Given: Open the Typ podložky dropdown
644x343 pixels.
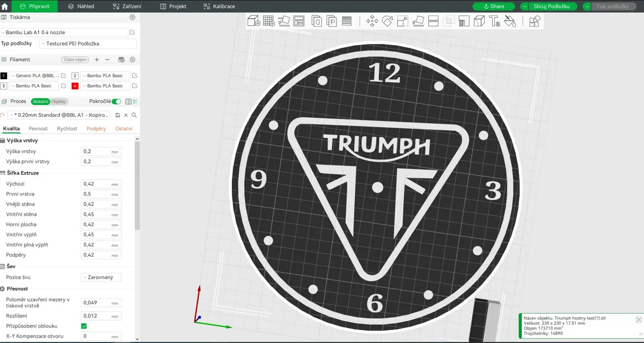Looking at the screenshot, I should point(89,43).
